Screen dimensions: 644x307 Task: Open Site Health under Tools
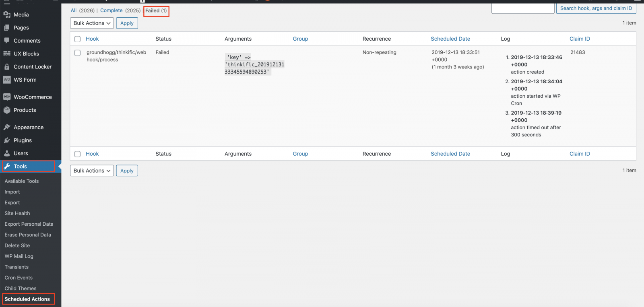pyautogui.click(x=17, y=213)
